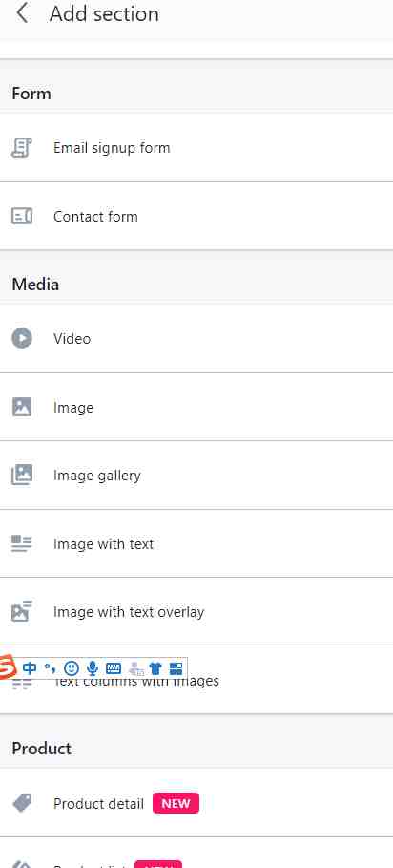Add the Product detail section

[196, 803]
